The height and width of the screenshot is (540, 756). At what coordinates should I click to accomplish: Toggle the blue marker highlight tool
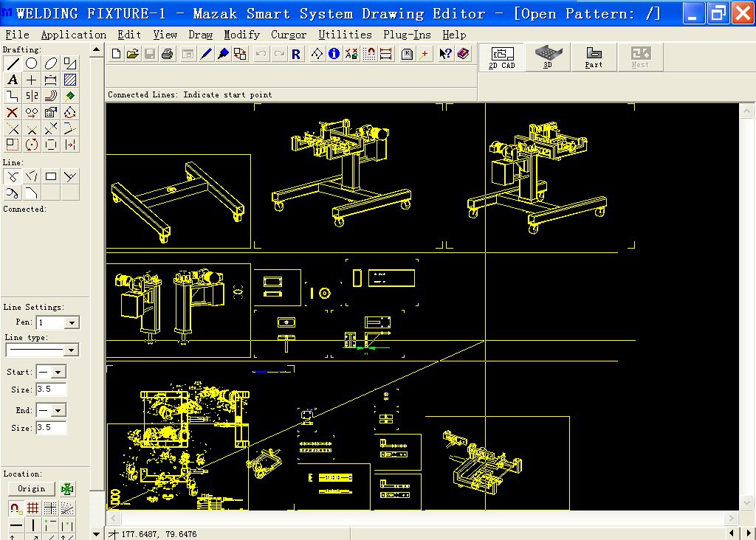tap(223, 54)
